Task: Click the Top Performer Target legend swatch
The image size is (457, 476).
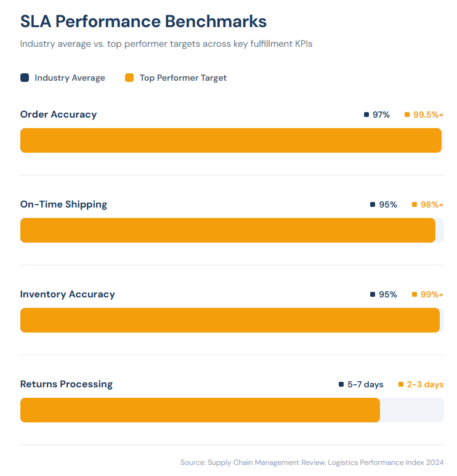Action: tap(129, 78)
